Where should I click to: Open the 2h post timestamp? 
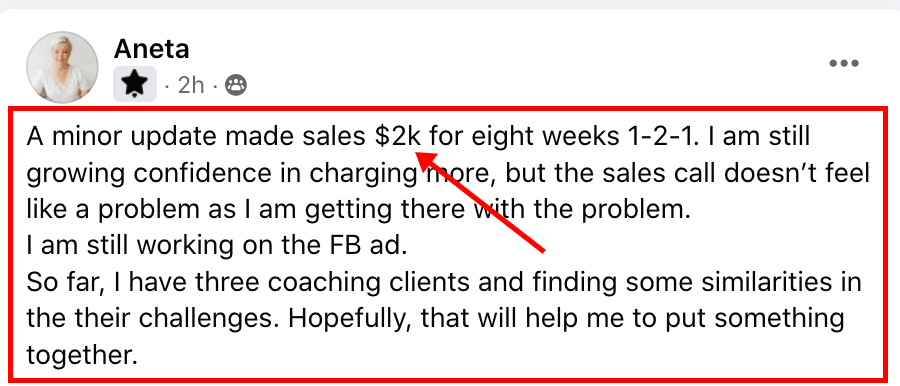pyautogui.click(x=191, y=85)
